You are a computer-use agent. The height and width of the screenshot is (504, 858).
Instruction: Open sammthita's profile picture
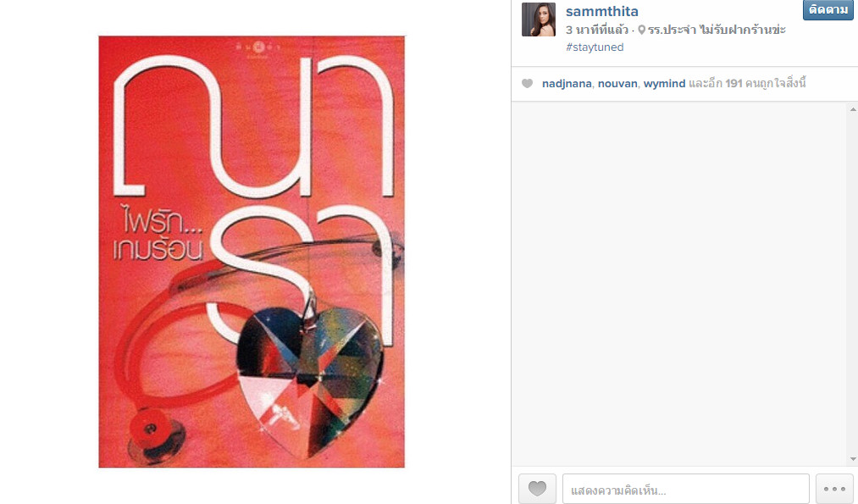[x=539, y=19]
